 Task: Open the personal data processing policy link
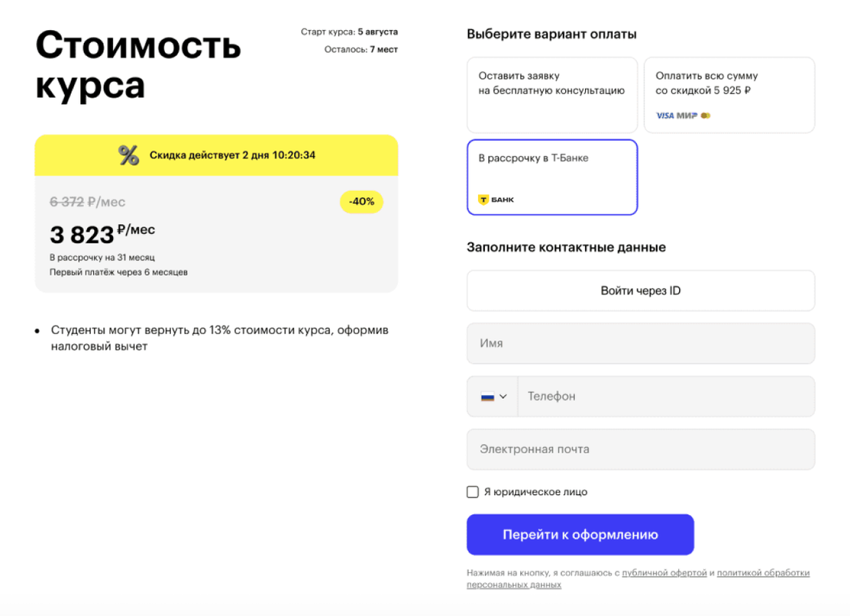(764, 573)
